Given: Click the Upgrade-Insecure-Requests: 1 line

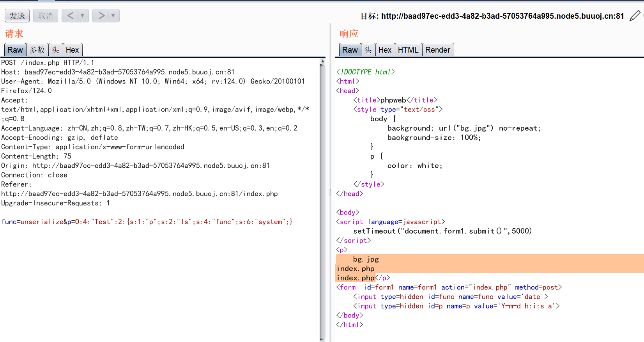Looking at the screenshot, I should click(x=55, y=203).
